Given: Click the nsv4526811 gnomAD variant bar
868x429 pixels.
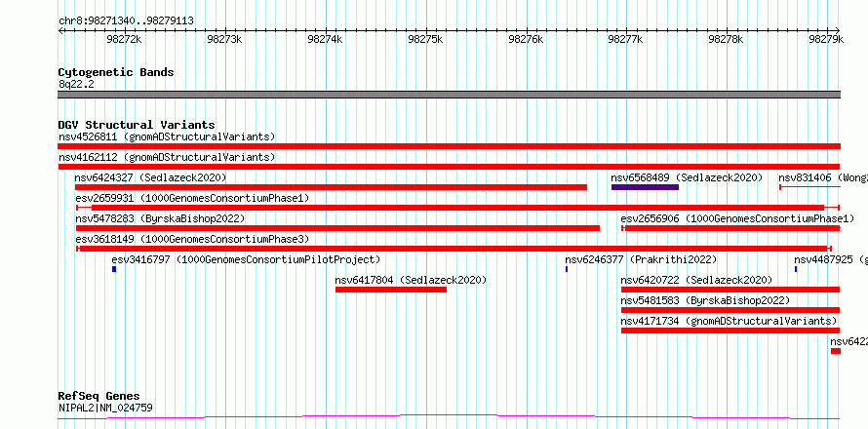Looking at the screenshot, I should [449, 146].
